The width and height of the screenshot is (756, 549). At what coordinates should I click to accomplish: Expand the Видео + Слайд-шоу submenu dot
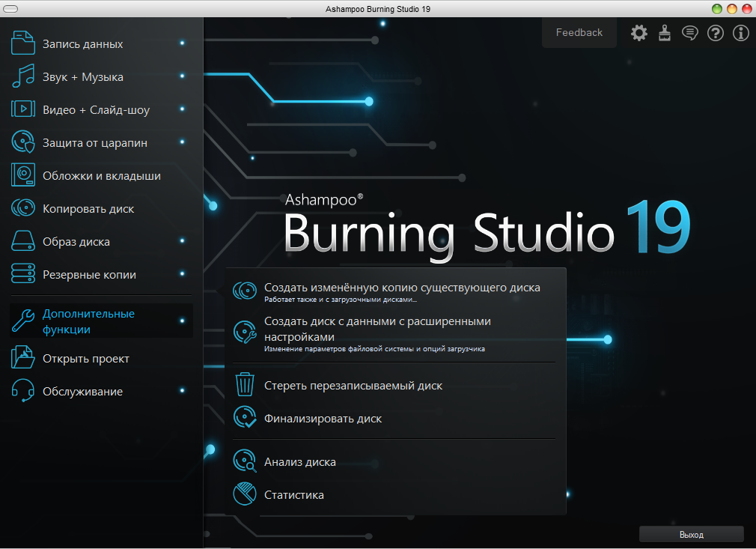tap(182, 109)
